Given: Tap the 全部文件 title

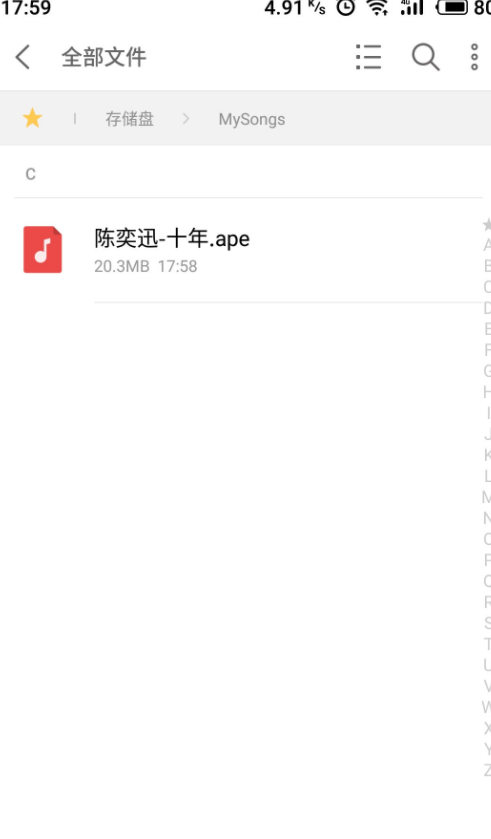Looking at the screenshot, I should click(104, 57).
